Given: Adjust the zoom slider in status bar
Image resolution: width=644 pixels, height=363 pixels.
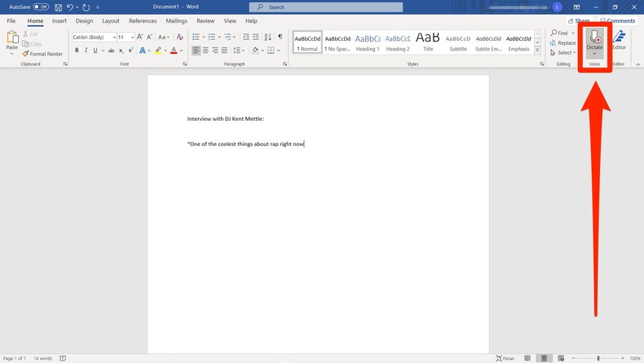Looking at the screenshot, I should coord(598,358).
